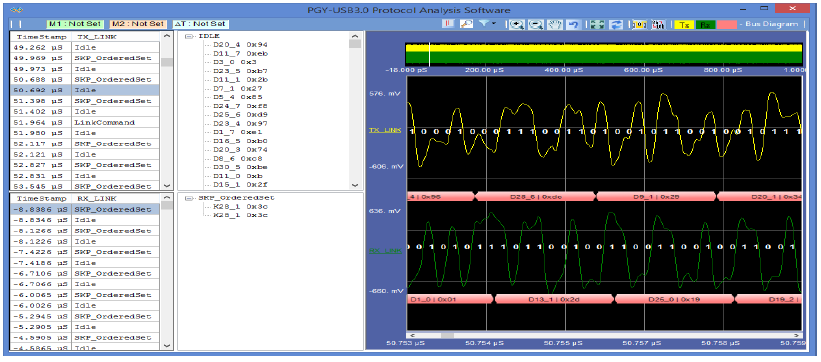Toggle the decoded bits display icon

click(639, 24)
